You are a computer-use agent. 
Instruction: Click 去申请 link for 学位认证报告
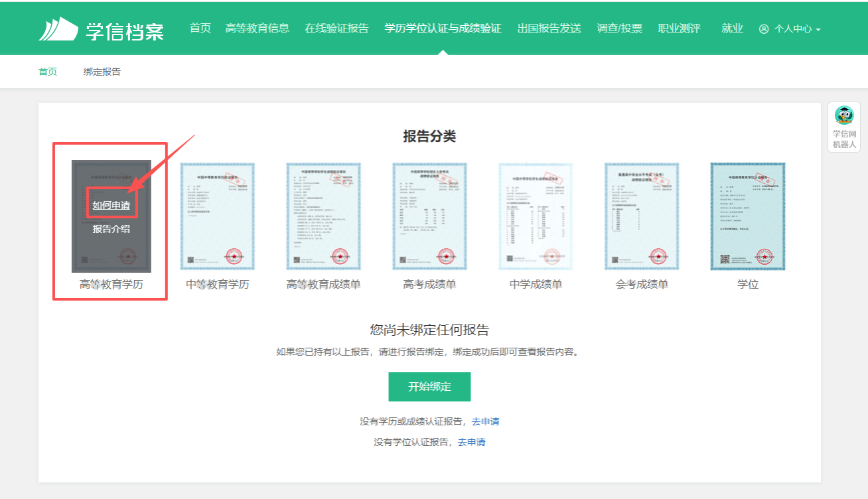471,442
